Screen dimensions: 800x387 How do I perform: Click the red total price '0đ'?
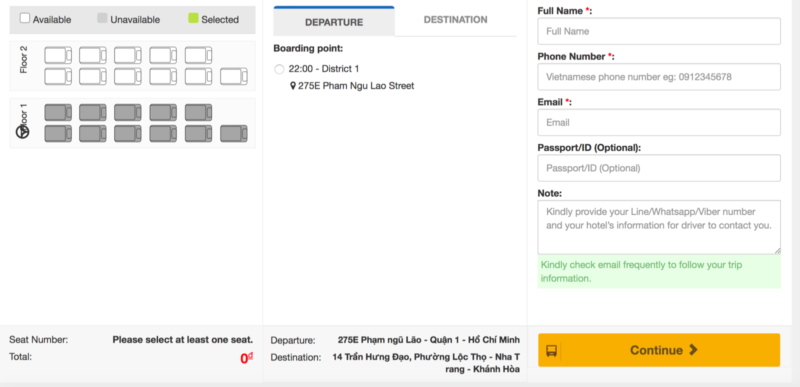click(246, 358)
